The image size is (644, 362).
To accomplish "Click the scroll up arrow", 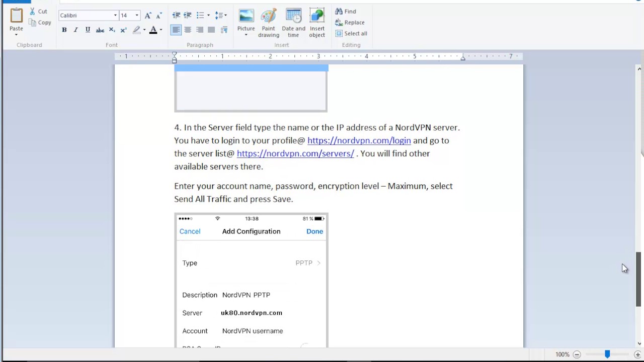I will click(x=639, y=69).
